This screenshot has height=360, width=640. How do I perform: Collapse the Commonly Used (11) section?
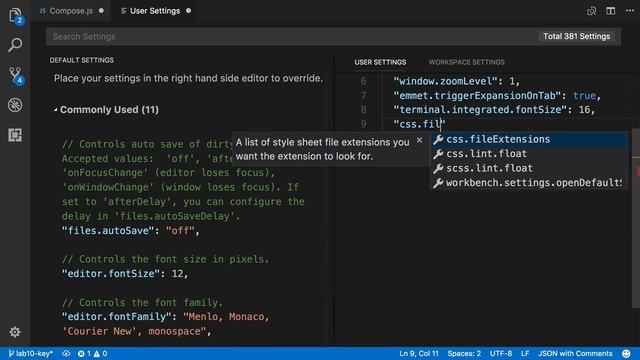[x=56, y=110]
